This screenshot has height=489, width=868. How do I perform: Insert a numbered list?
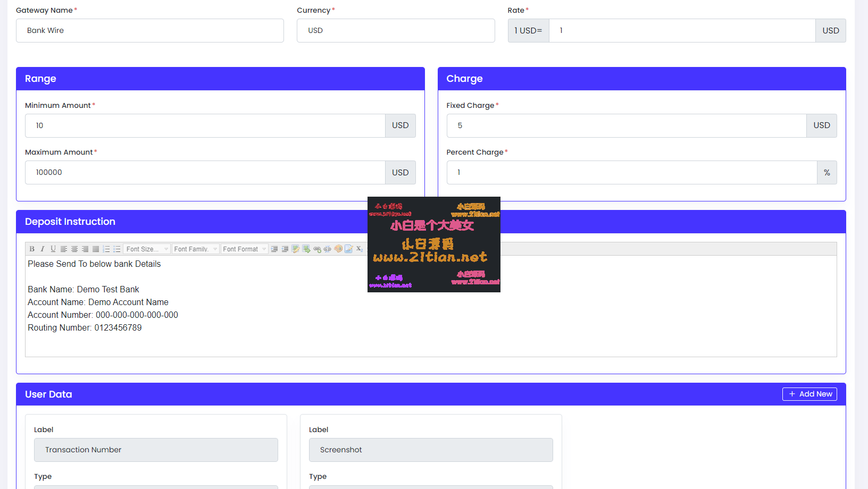coord(106,248)
